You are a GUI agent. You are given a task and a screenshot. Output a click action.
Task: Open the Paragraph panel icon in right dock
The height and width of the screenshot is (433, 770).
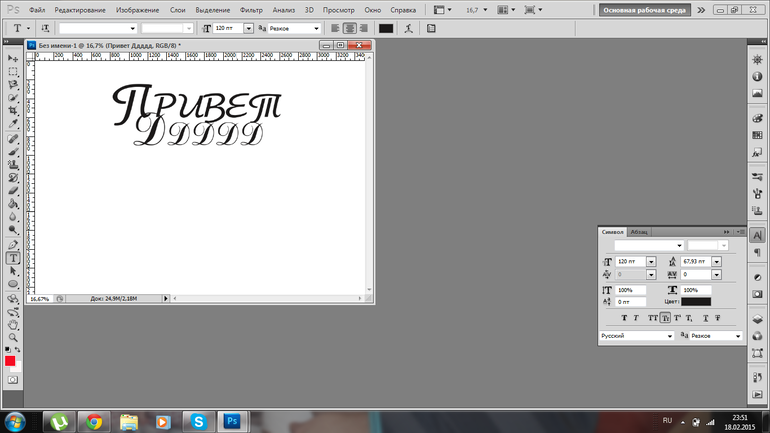click(x=756, y=253)
